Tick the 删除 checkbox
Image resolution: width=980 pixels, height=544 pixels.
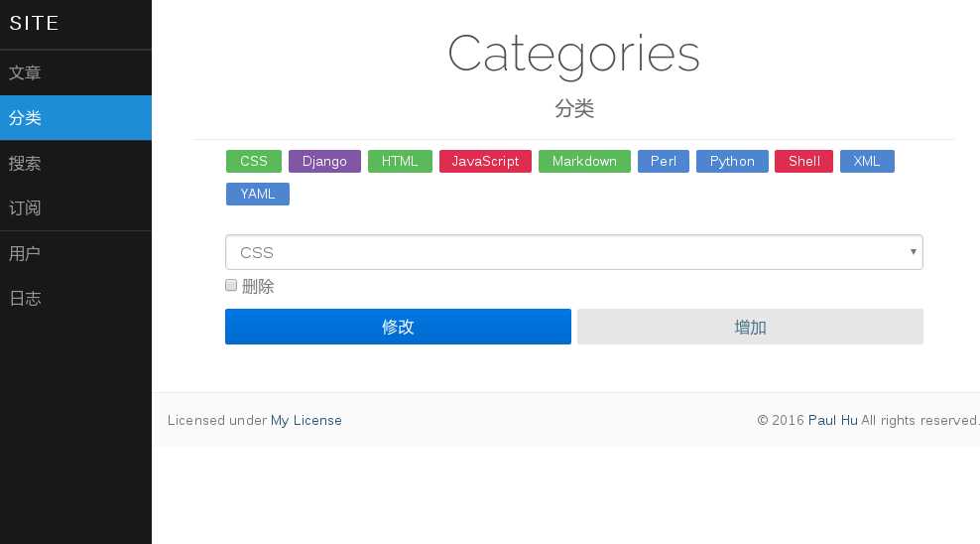click(231, 286)
